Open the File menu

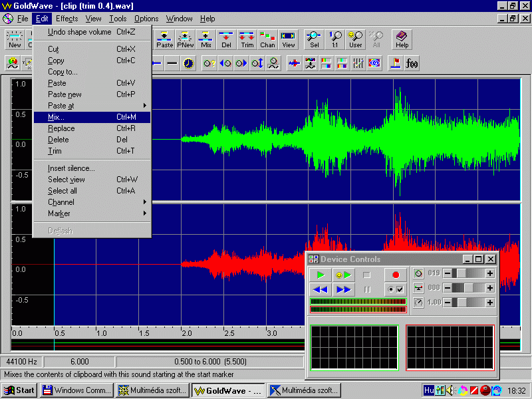[x=23, y=19]
